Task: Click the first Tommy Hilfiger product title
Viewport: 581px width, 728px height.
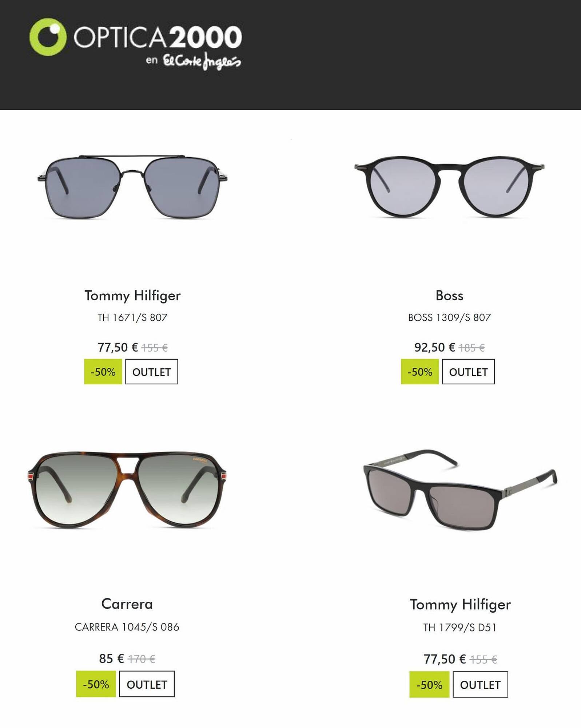Action: tap(132, 296)
